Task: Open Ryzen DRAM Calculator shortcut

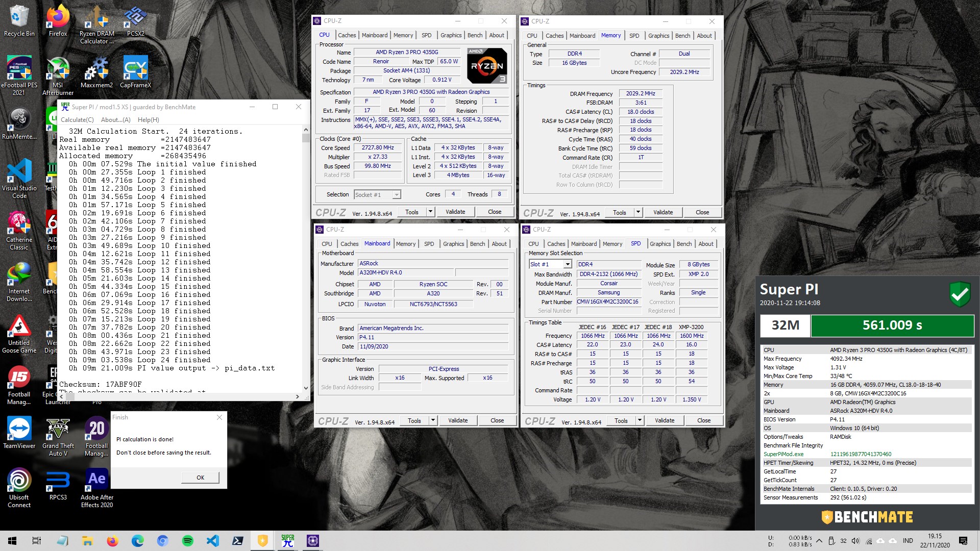Action: pyautogui.click(x=97, y=24)
